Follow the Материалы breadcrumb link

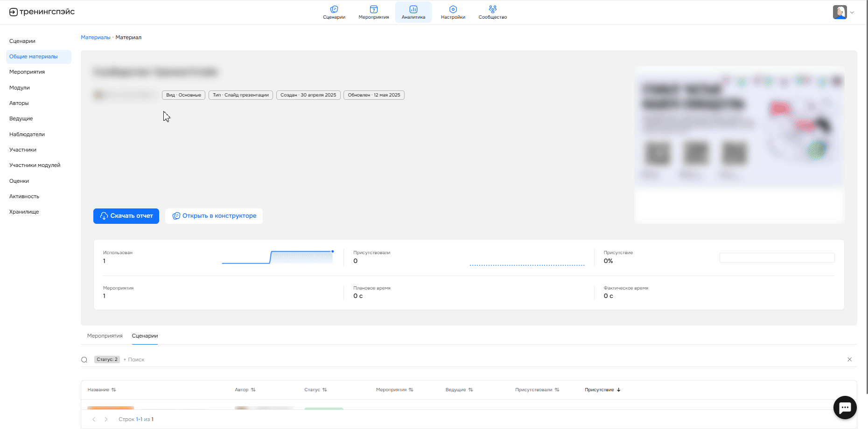(95, 37)
